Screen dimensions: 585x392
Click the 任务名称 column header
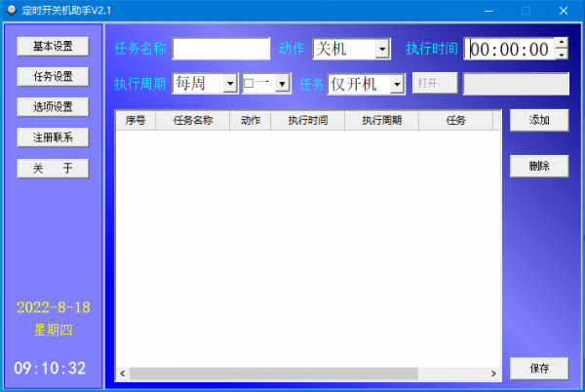tap(192, 121)
